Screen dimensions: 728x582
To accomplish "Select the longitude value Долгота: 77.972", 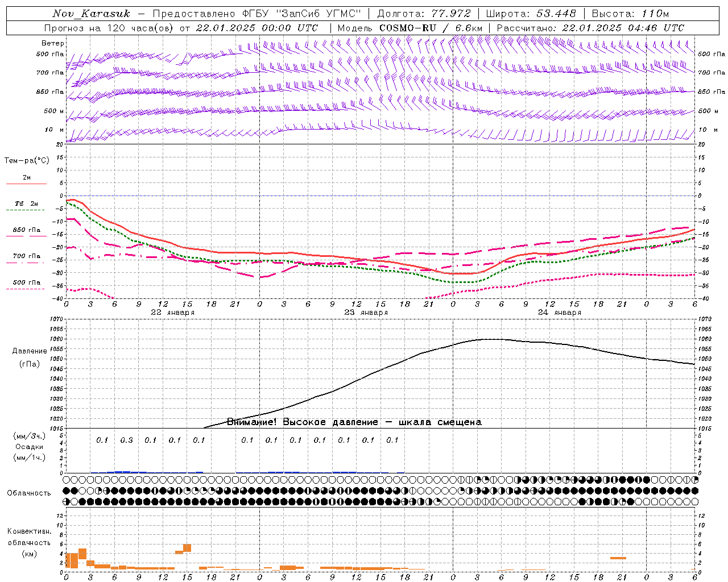I will (424, 14).
